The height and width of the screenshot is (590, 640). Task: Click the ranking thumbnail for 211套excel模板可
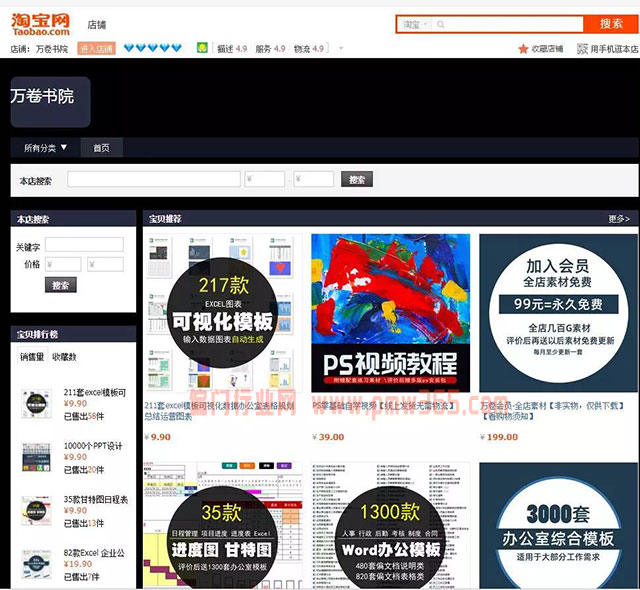click(x=36, y=404)
